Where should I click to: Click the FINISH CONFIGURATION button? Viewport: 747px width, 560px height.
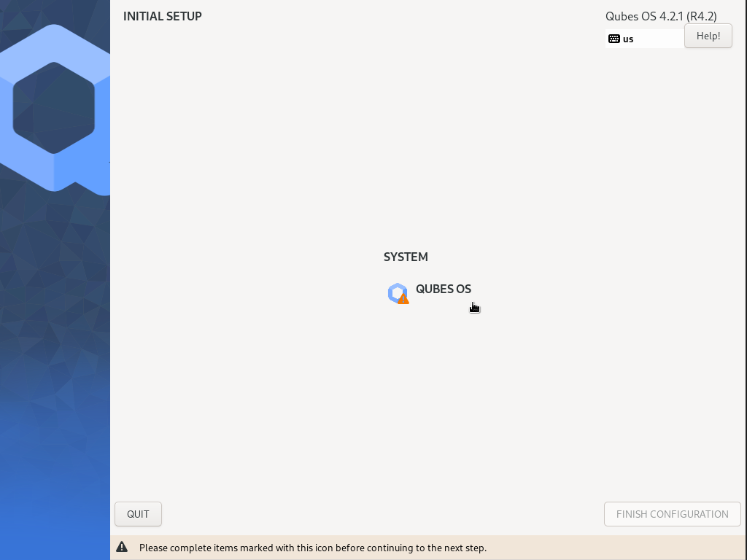tap(671, 514)
